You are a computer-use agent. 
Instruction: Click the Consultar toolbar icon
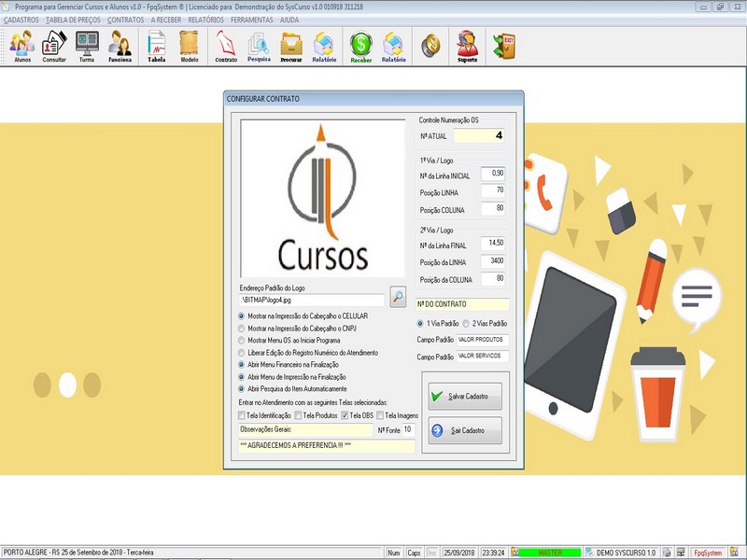(x=54, y=46)
